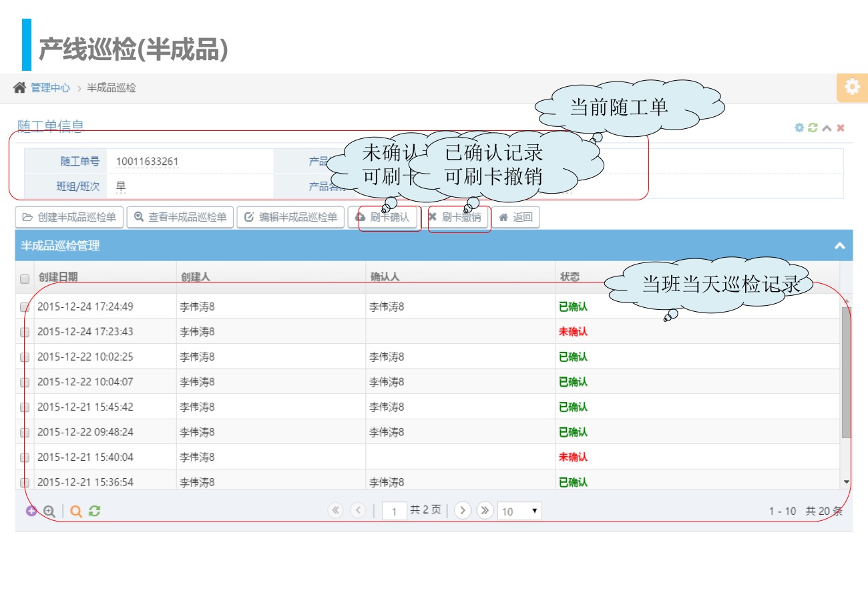Click the 返回 button
Screen dimensions: 868x601
(515, 217)
